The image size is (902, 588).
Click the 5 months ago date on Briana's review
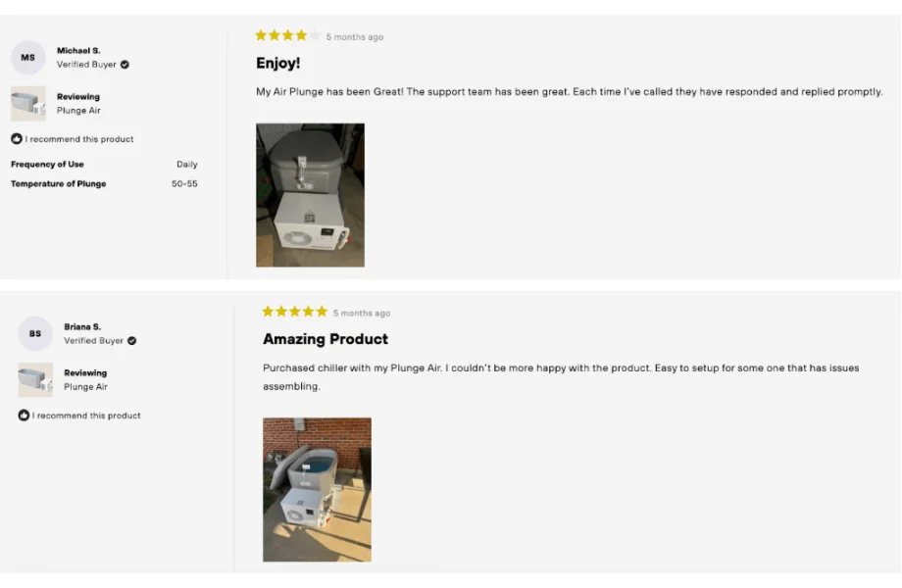pos(362,312)
